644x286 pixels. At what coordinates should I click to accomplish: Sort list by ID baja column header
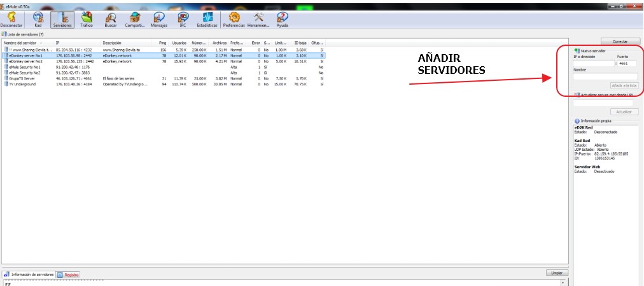300,43
